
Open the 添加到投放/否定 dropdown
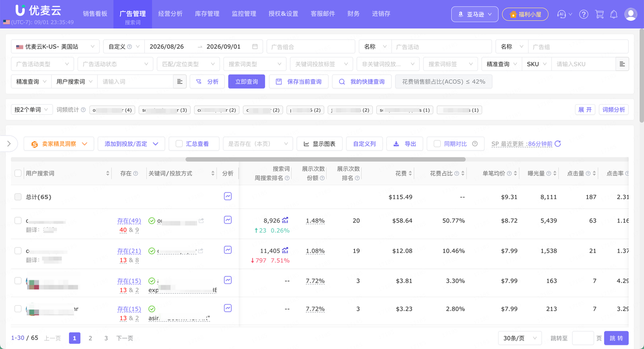click(x=131, y=144)
